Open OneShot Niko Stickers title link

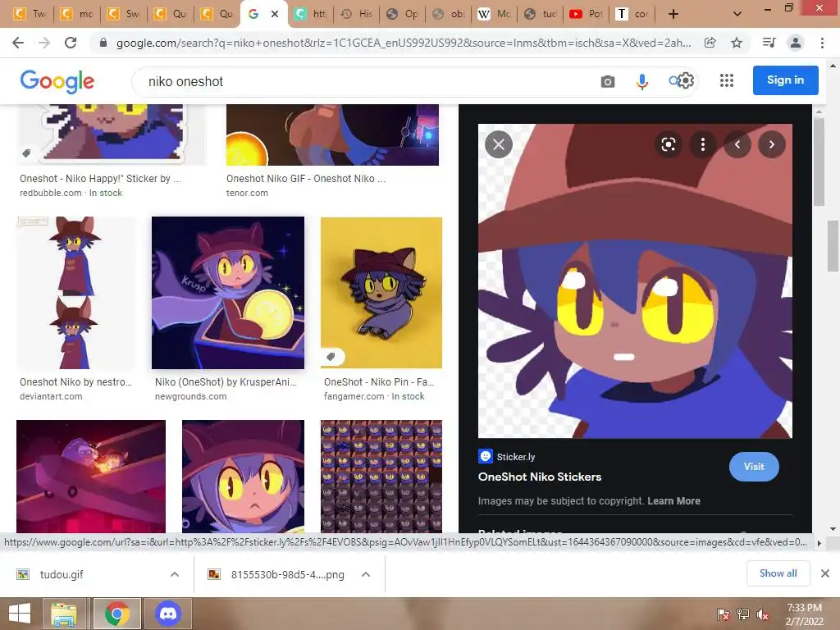(x=540, y=477)
